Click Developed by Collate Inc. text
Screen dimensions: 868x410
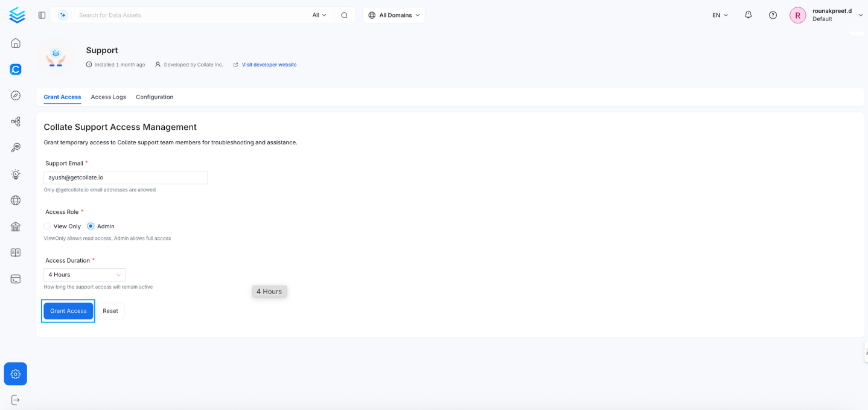click(x=193, y=65)
